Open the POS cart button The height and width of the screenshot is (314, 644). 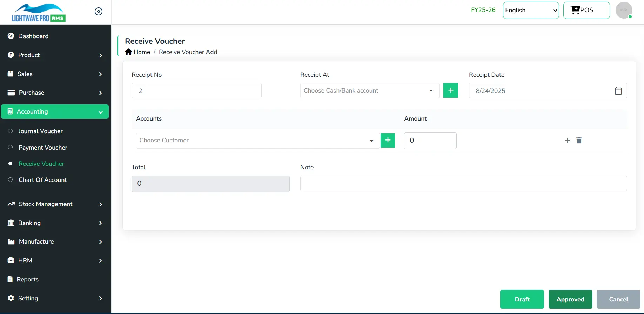tap(586, 10)
